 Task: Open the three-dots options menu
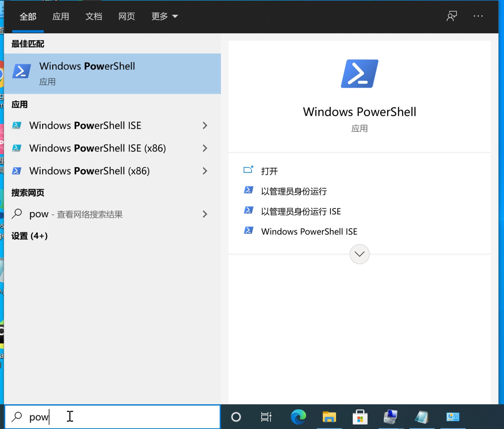[x=478, y=16]
